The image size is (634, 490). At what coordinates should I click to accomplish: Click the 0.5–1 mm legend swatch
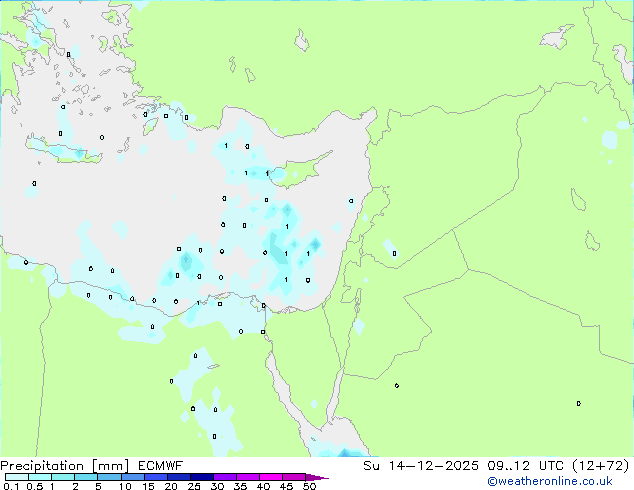pos(40,477)
